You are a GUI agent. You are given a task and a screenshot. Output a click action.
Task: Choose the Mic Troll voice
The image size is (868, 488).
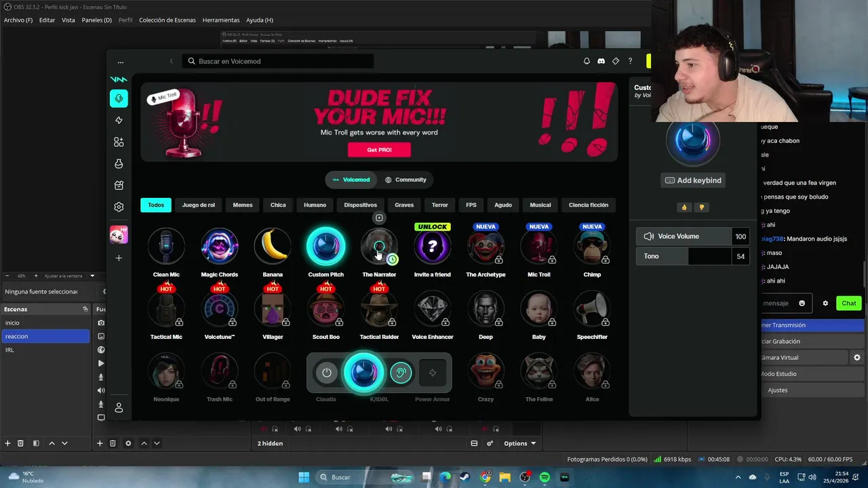(539, 246)
